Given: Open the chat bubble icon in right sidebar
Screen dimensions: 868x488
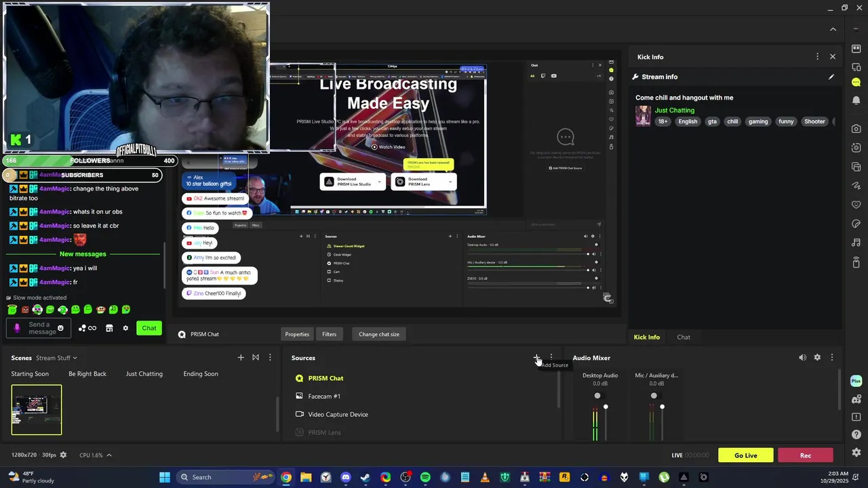Looking at the screenshot, I should (856, 81).
